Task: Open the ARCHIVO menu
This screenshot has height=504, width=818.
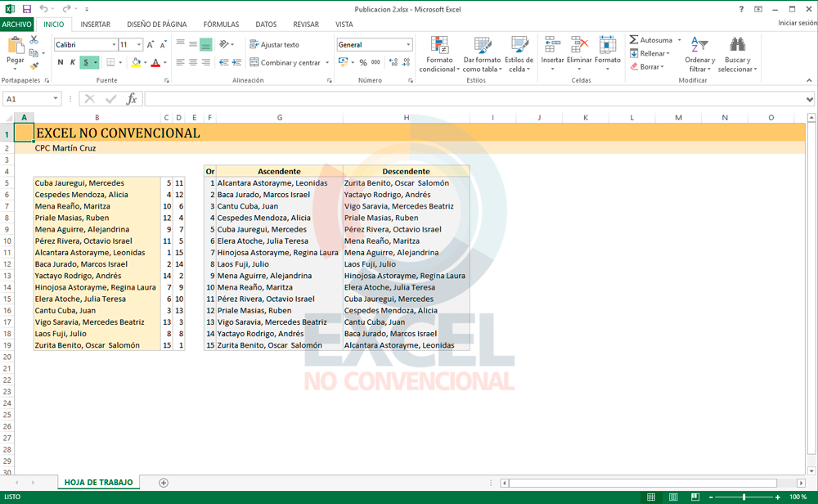Action: pos(16,25)
